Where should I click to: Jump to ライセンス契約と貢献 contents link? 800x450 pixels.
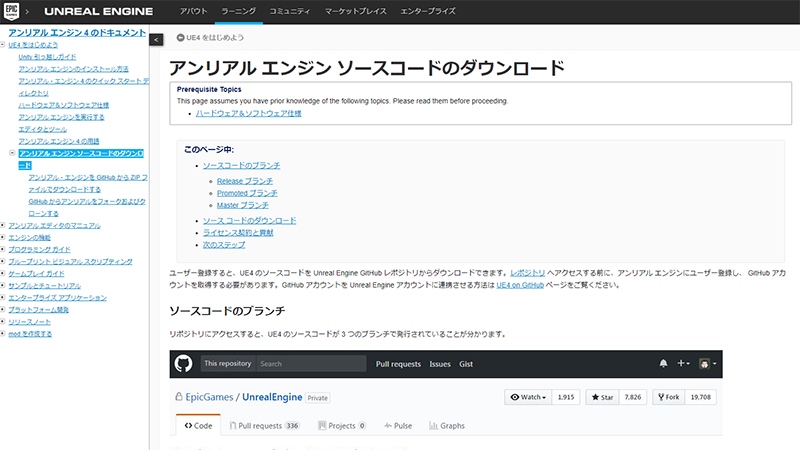[x=238, y=233]
